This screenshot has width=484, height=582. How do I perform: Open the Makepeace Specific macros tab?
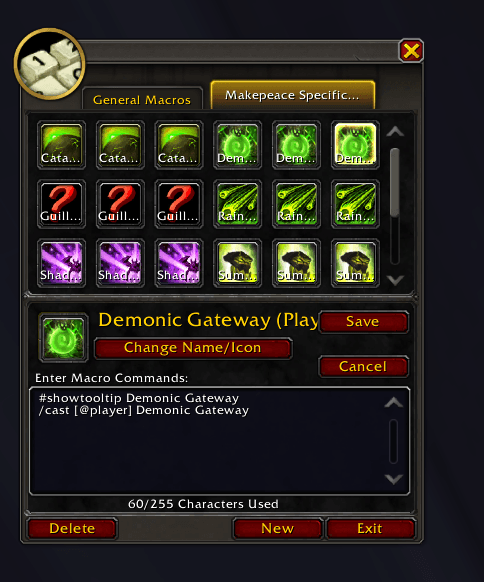292,95
